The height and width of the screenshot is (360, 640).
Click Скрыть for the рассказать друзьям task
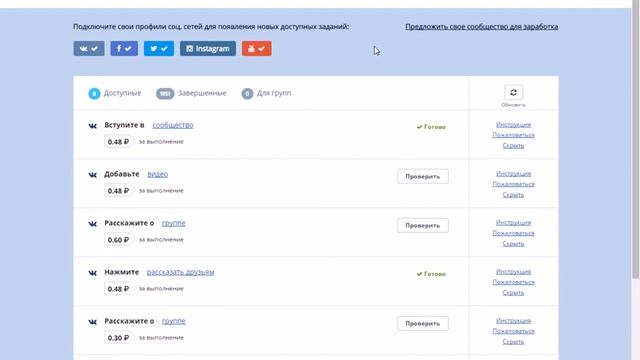513,293
